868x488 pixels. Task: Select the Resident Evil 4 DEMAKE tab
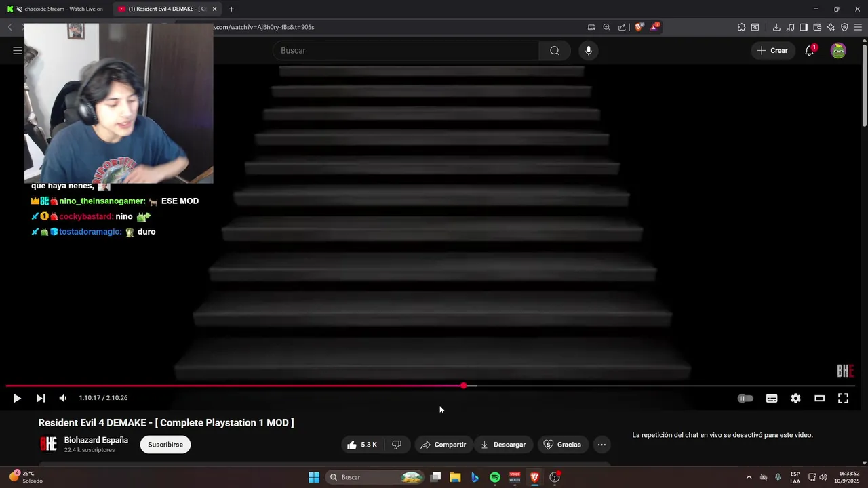pos(161,9)
